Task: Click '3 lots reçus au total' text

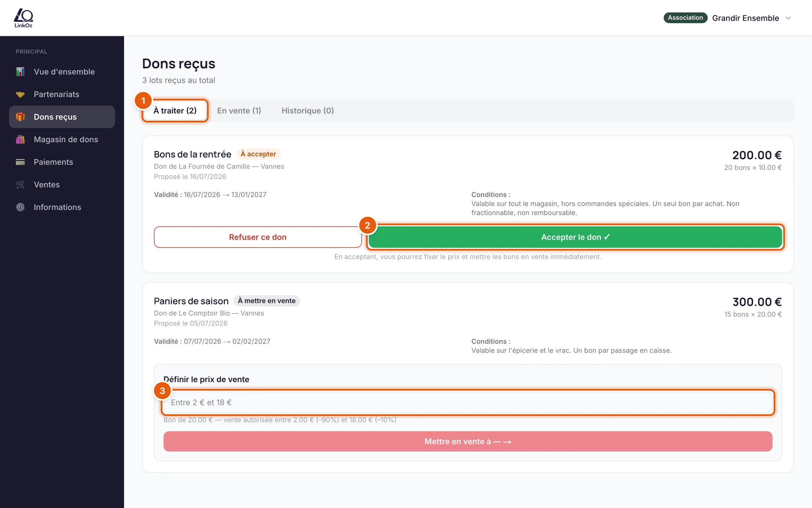Action: point(179,80)
